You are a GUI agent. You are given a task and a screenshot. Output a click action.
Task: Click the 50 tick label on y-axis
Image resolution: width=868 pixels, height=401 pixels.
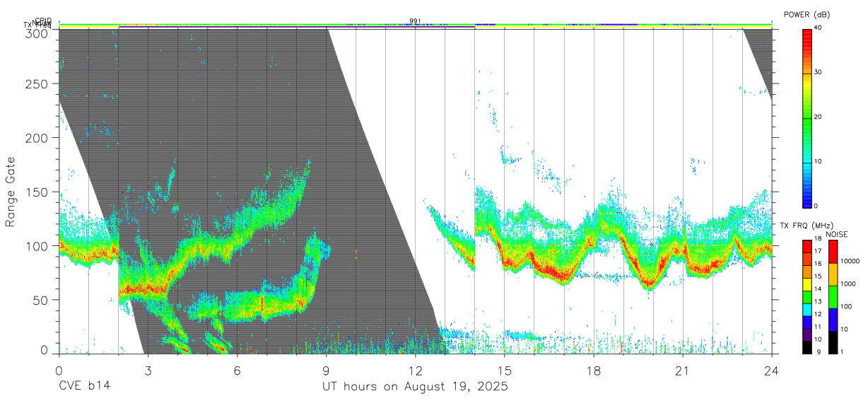point(42,299)
